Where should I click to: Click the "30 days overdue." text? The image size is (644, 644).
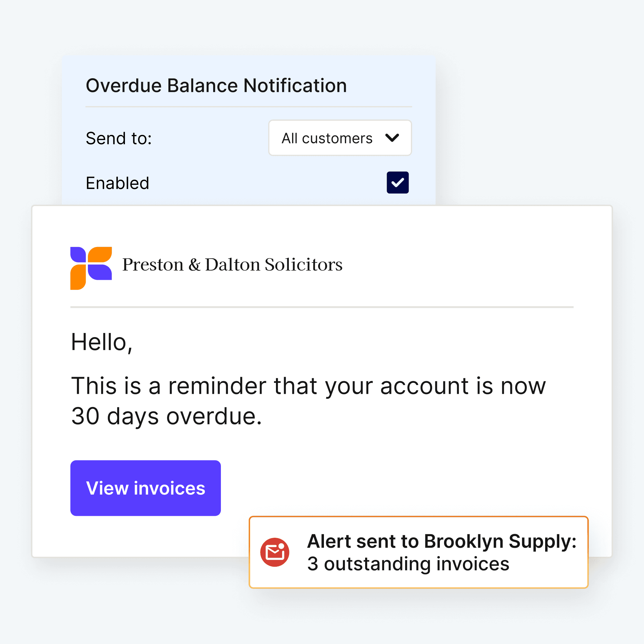click(167, 416)
